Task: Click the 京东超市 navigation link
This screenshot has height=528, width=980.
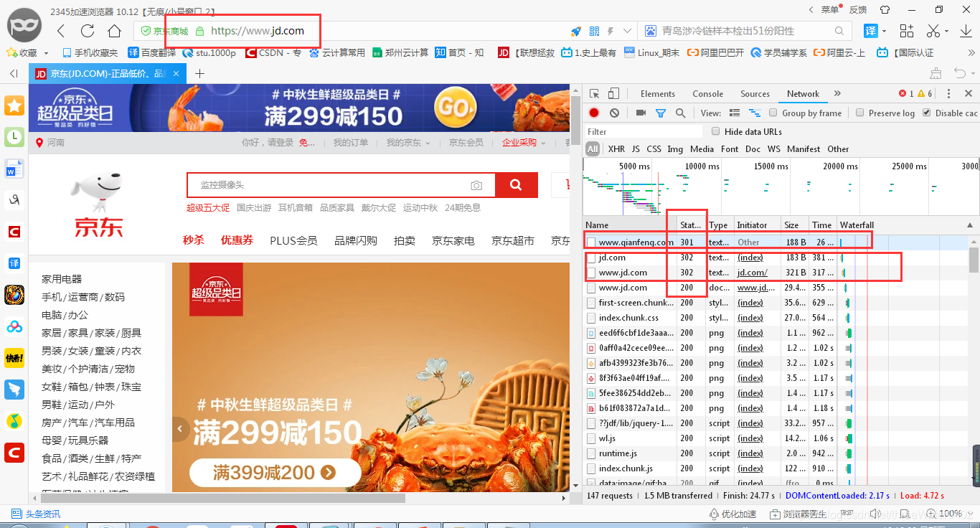Action: 513,240
